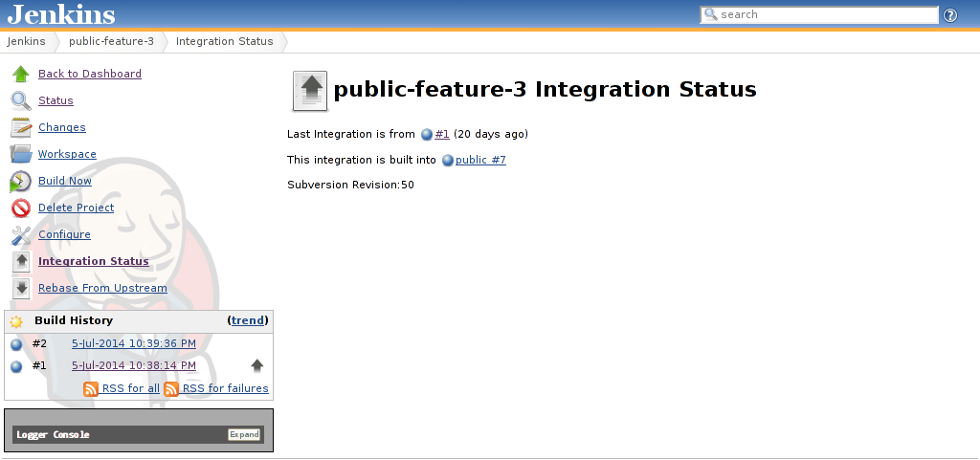Click the integrated up-arrow icon beside build #1

[x=256, y=365]
